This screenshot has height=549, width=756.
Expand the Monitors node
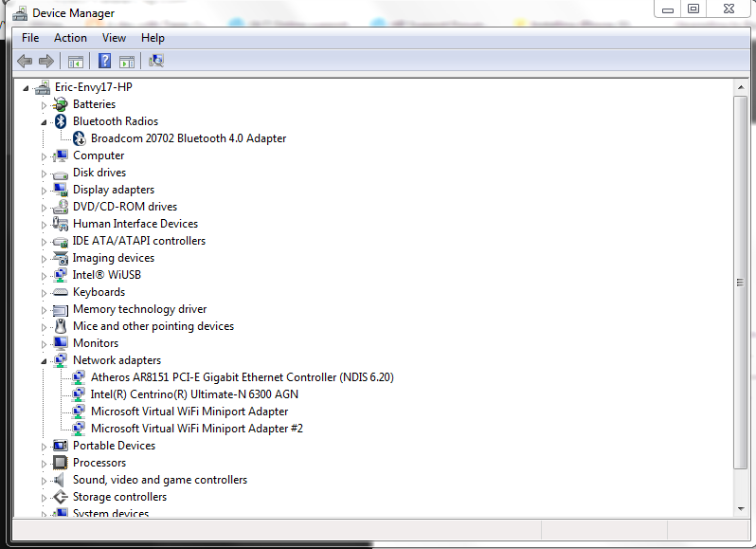point(44,344)
